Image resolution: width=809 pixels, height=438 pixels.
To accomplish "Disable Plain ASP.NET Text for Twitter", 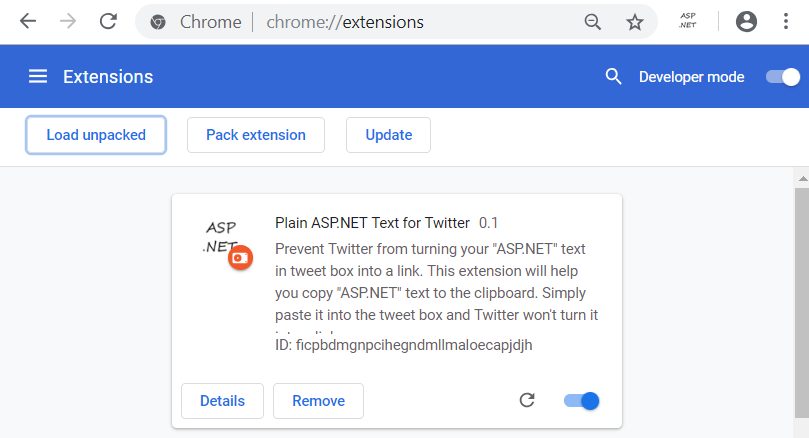I will 581,401.
